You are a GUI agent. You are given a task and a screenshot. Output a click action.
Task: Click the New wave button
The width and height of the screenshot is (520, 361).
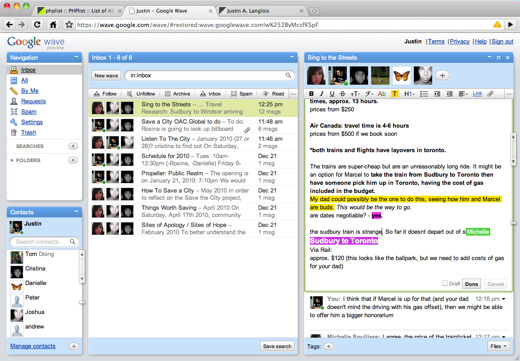106,76
